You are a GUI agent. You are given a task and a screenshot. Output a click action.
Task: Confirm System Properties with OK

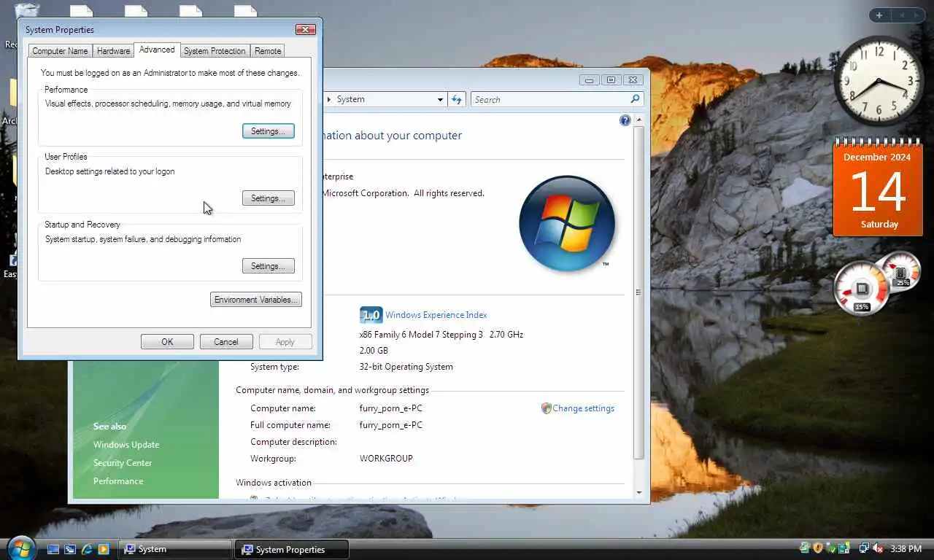(167, 342)
